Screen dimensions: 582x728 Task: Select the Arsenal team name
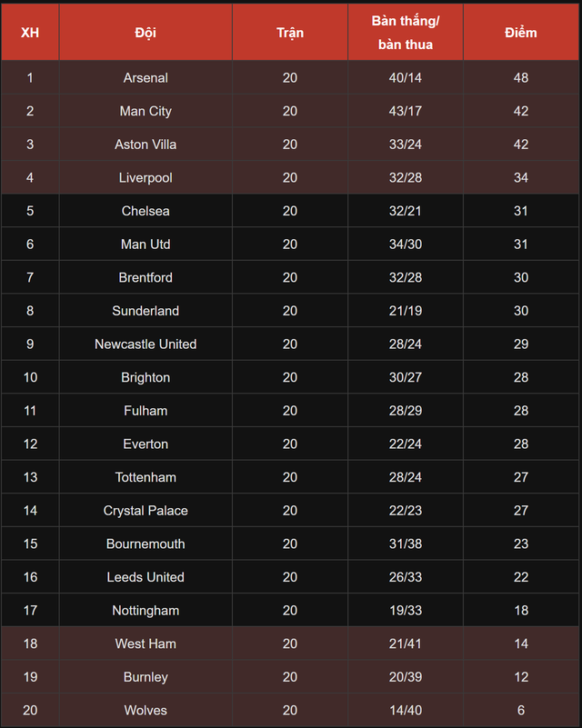click(x=145, y=78)
